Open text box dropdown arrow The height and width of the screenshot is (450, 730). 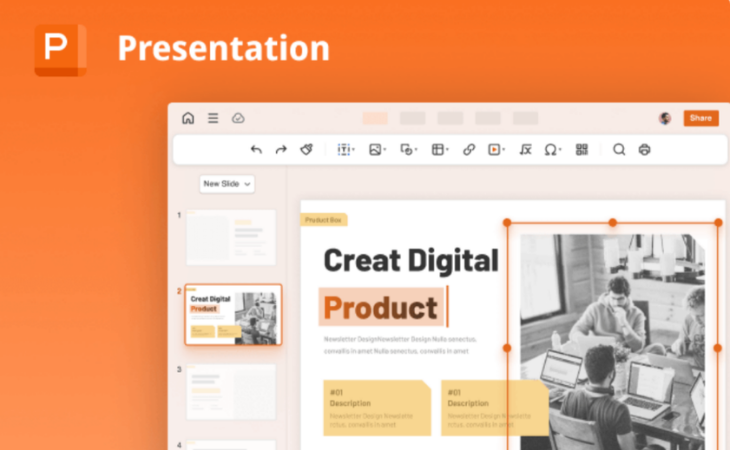[354, 150]
